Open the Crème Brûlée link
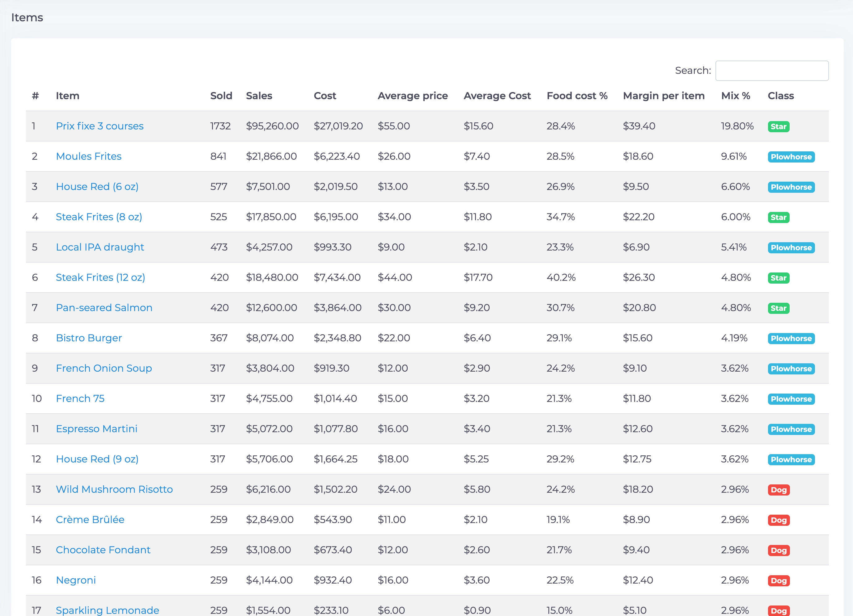This screenshot has height=616, width=853. pyautogui.click(x=90, y=520)
